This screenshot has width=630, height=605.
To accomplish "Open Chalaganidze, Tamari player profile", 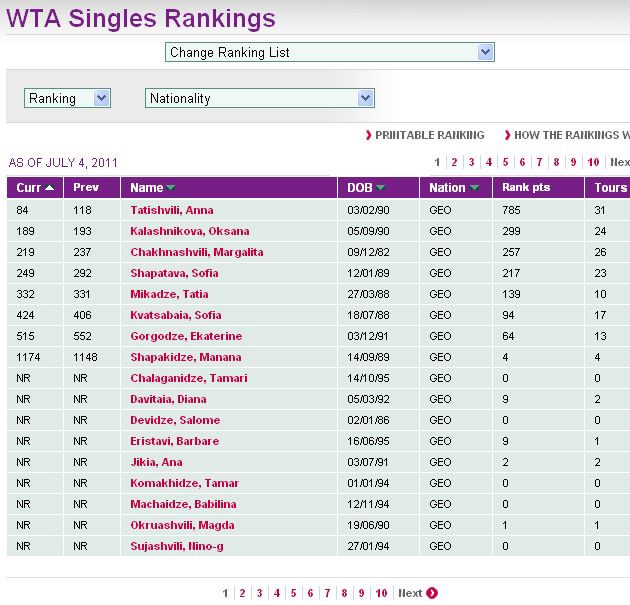I will 189,378.
